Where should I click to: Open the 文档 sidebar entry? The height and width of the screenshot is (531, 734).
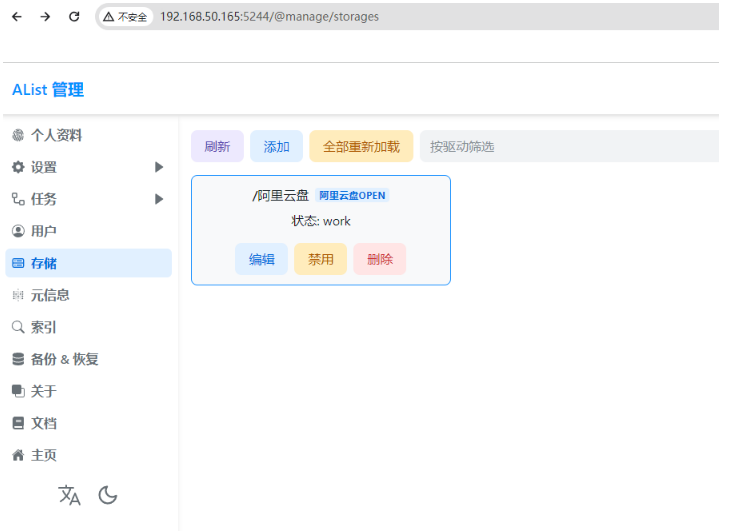pyautogui.click(x=44, y=423)
